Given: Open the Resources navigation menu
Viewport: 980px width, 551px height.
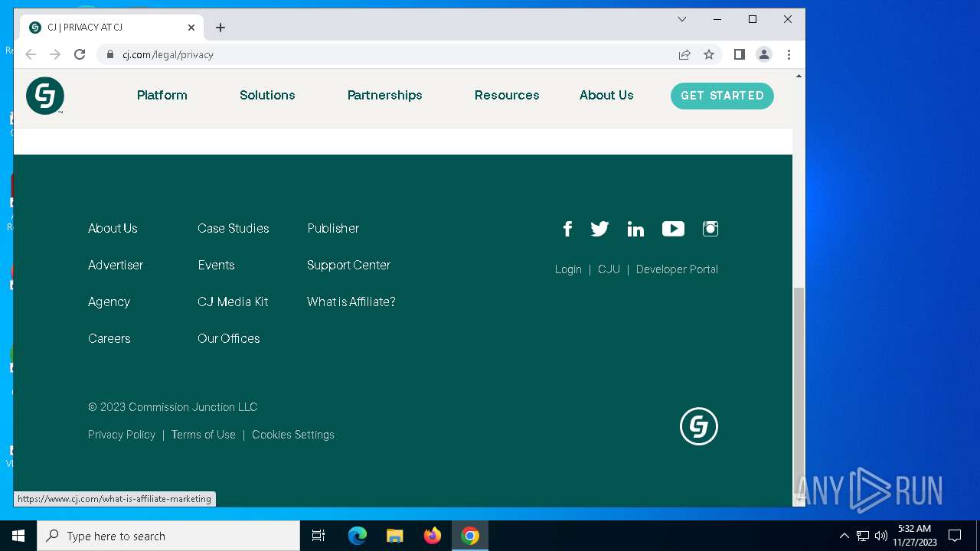Looking at the screenshot, I should [507, 96].
